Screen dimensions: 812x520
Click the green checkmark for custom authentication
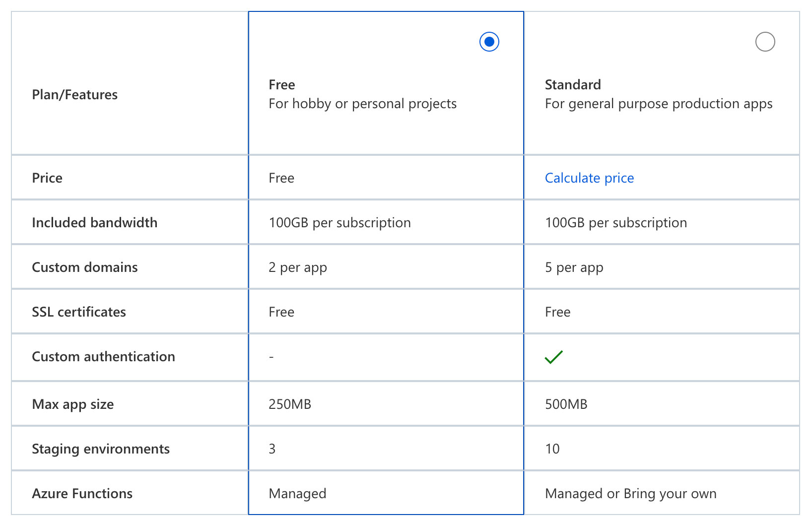point(553,356)
